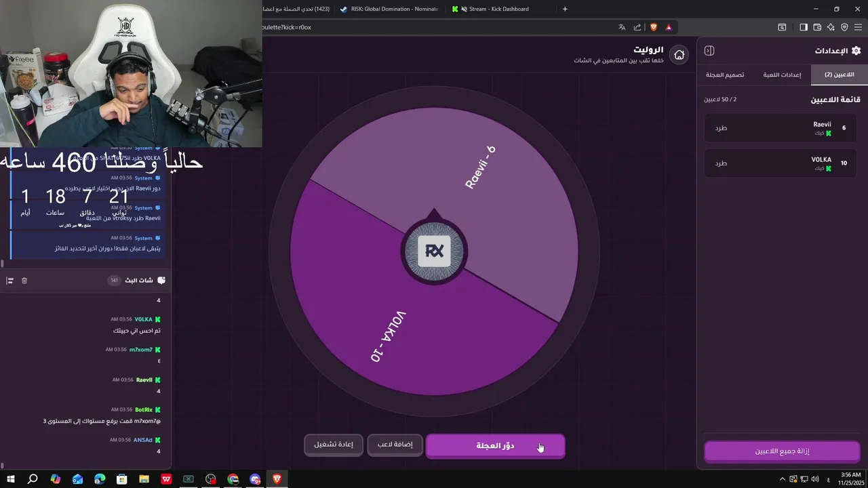Open the input language indicator in the tray
The height and width of the screenshot is (488, 868).
pos(828,479)
